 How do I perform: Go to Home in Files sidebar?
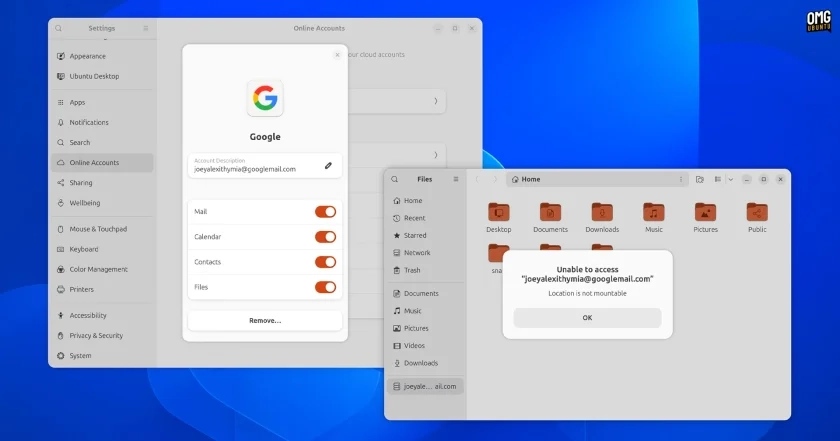425,200
